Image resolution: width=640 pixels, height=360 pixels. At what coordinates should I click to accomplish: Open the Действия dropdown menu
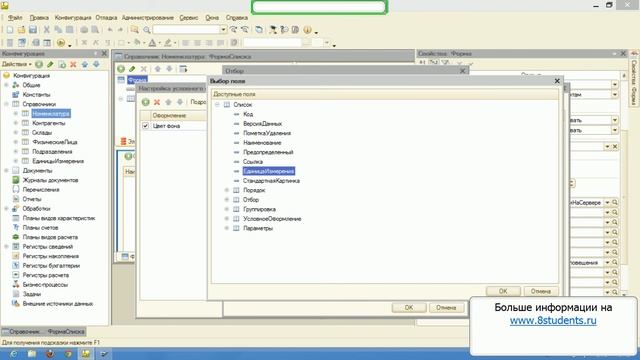(x=17, y=64)
